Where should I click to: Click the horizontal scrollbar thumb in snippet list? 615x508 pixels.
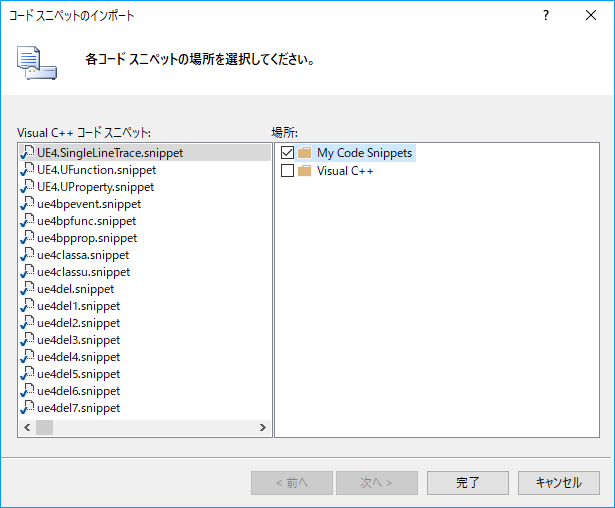pyautogui.click(x=44, y=427)
